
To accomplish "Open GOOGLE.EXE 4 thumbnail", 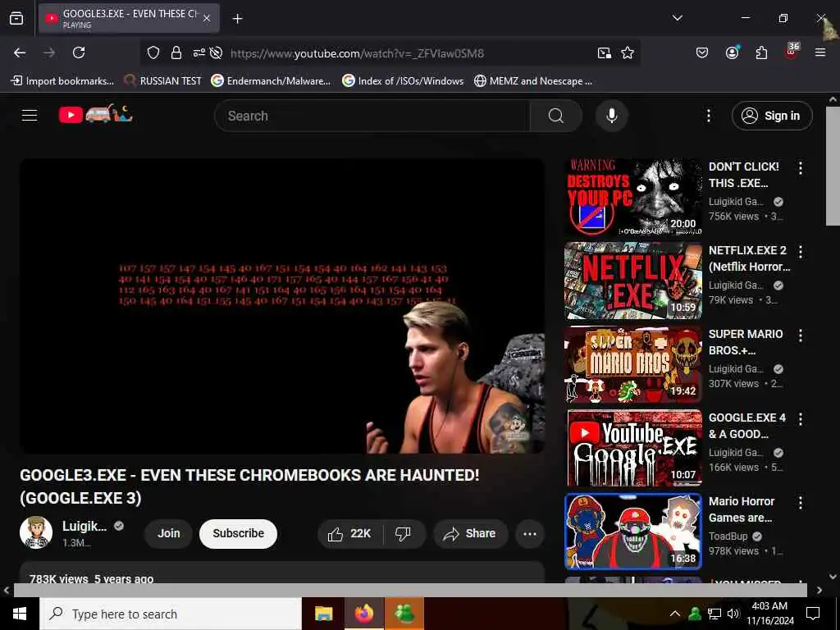I will [x=633, y=448].
